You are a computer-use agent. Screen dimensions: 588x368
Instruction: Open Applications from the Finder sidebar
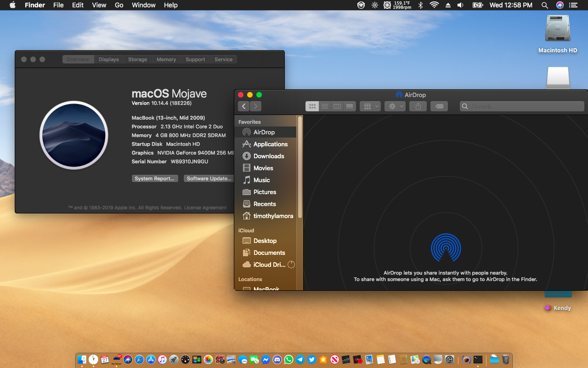tap(266, 144)
